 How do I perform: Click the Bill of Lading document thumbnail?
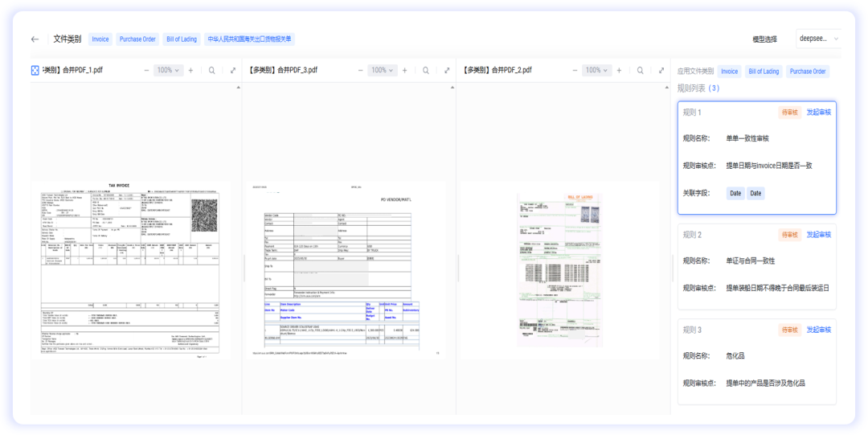(559, 269)
